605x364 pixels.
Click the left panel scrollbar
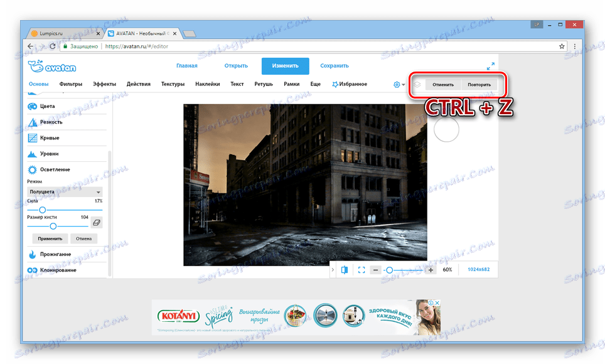tap(110, 213)
